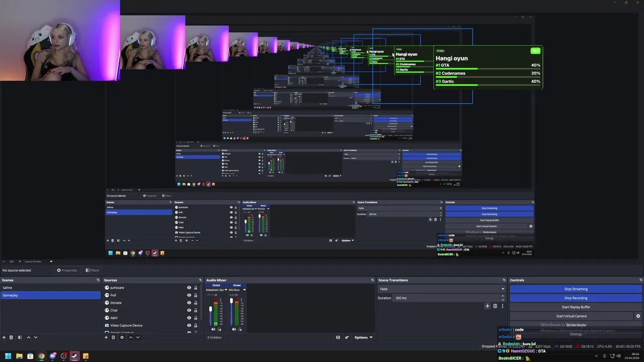Select the Sahne scene
The image size is (644, 362).
click(50, 288)
